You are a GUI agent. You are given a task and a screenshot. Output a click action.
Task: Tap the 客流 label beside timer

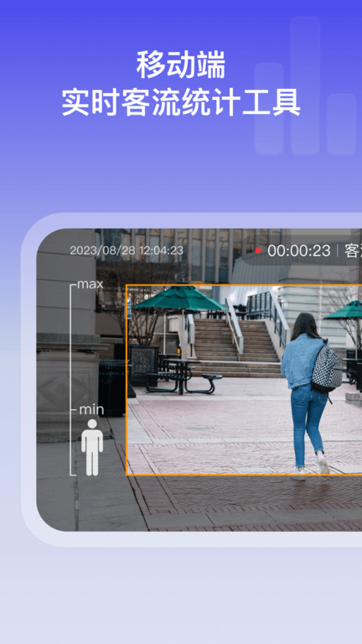click(x=353, y=251)
